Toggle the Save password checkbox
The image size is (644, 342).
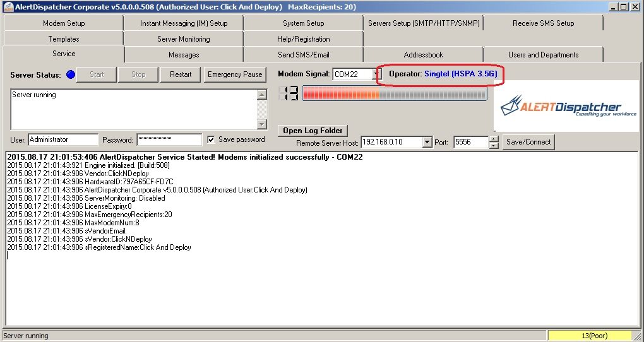click(x=211, y=139)
